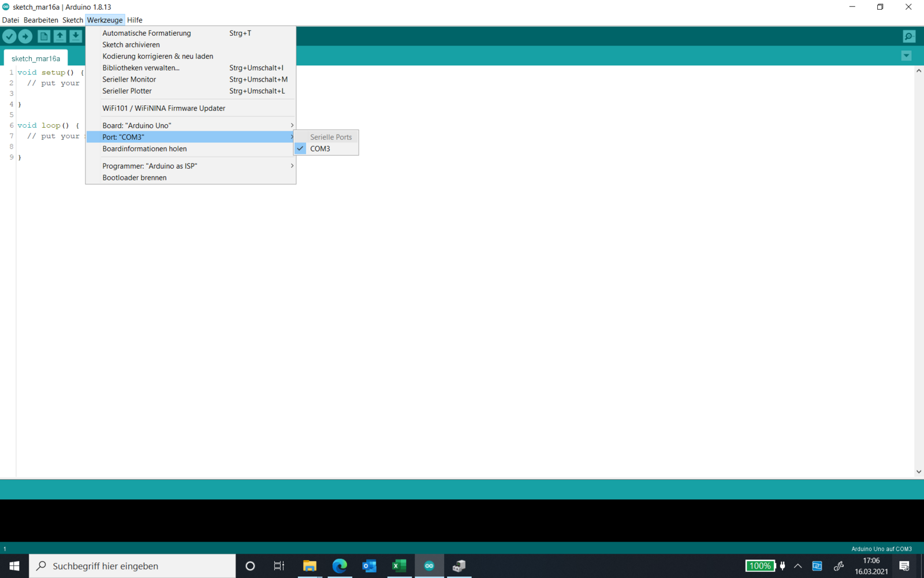Click the Open sketch up-arrow icon
The image size is (924, 578).
point(59,36)
